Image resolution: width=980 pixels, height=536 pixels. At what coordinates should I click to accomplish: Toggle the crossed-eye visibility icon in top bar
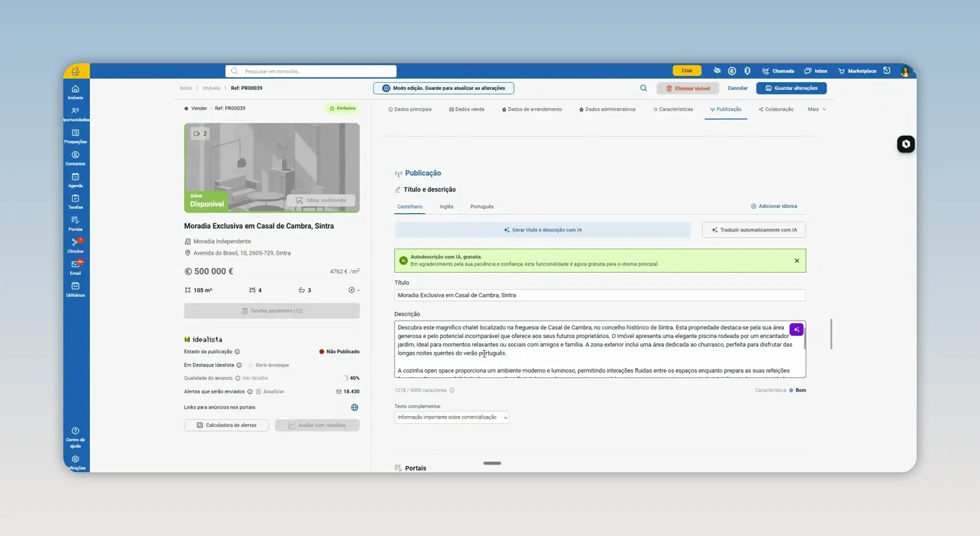[x=717, y=71]
